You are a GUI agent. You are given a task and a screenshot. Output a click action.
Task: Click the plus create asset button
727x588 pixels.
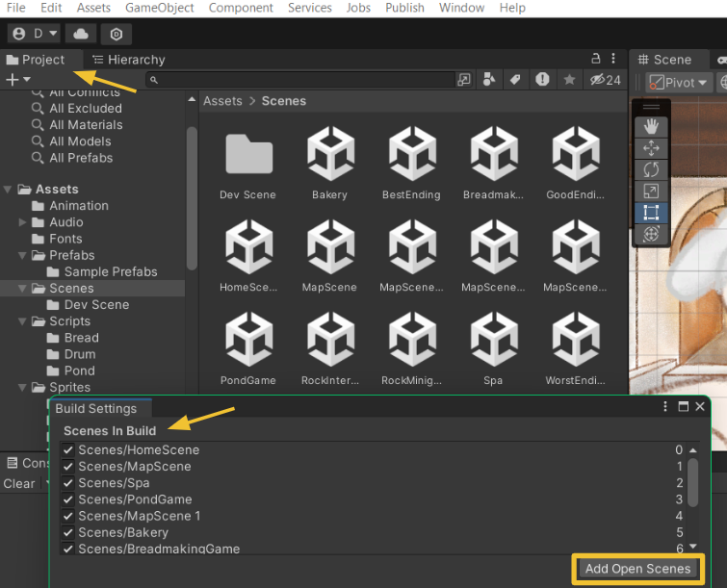point(13,80)
